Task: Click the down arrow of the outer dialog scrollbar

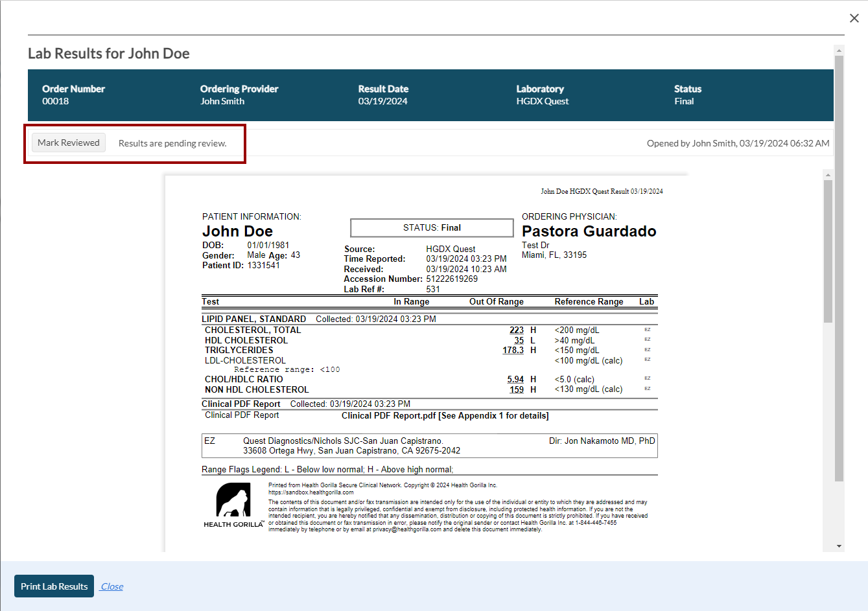Action: click(839, 546)
